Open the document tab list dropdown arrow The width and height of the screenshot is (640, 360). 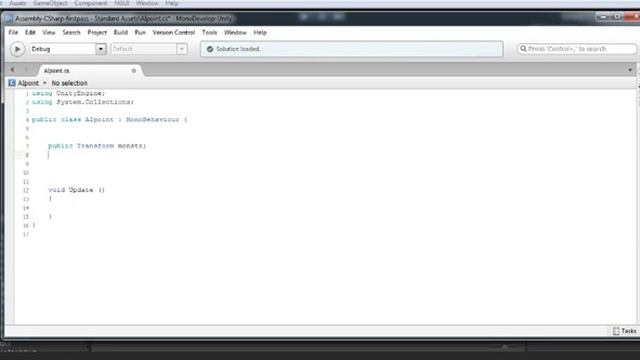click(630, 70)
